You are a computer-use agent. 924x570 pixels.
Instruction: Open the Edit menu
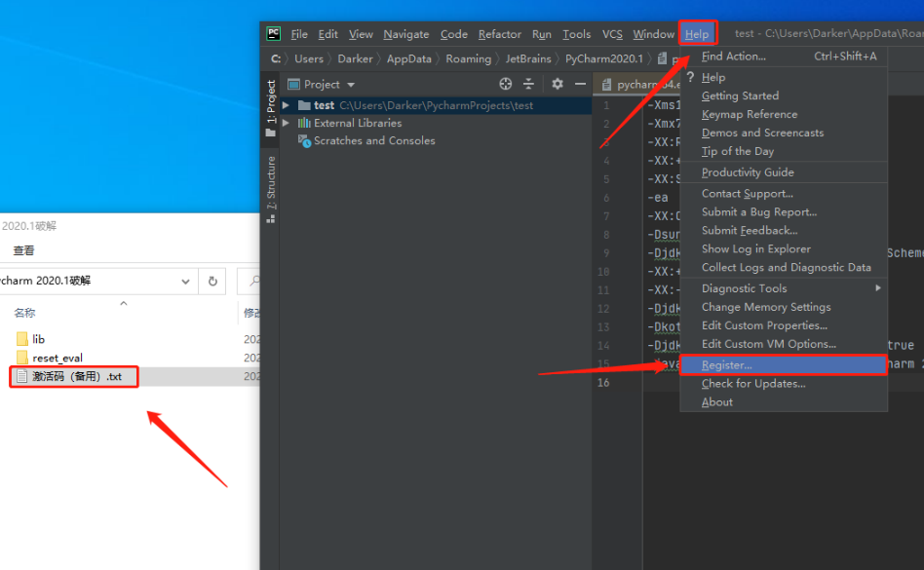[x=328, y=34]
